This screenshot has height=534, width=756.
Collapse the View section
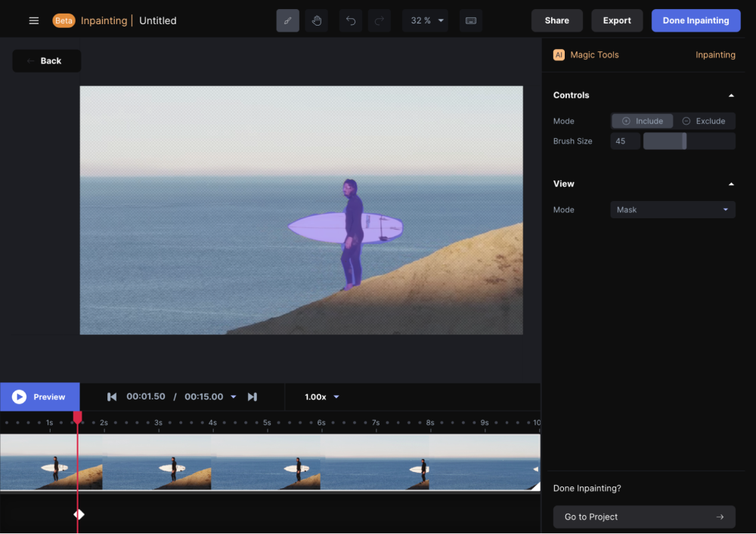pyautogui.click(x=730, y=184)
